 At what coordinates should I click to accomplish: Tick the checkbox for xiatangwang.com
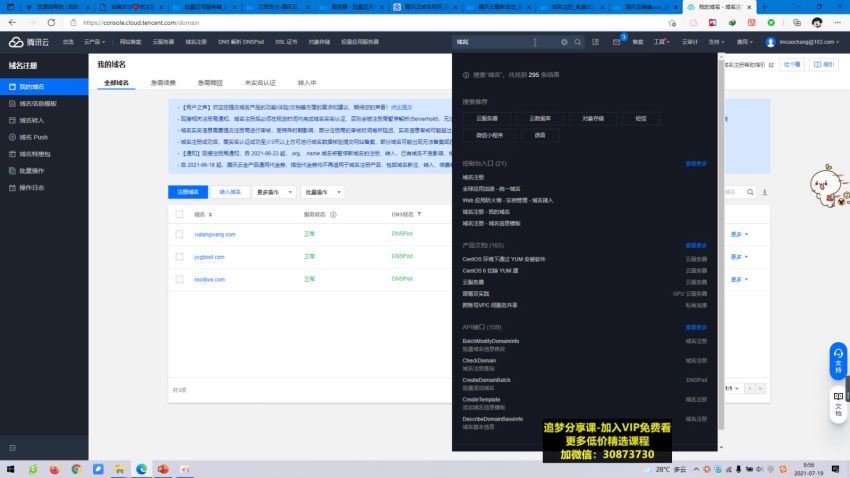click(179, 234)
